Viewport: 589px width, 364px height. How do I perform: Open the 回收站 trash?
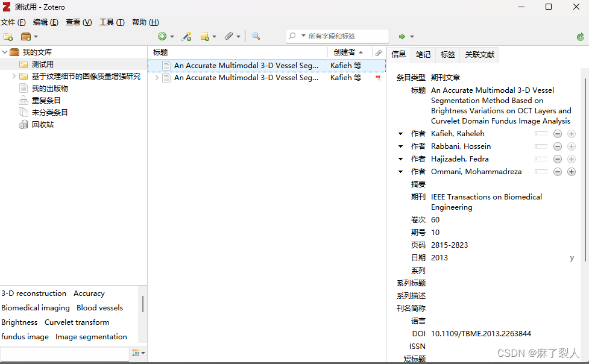click(x=42, y=124)
